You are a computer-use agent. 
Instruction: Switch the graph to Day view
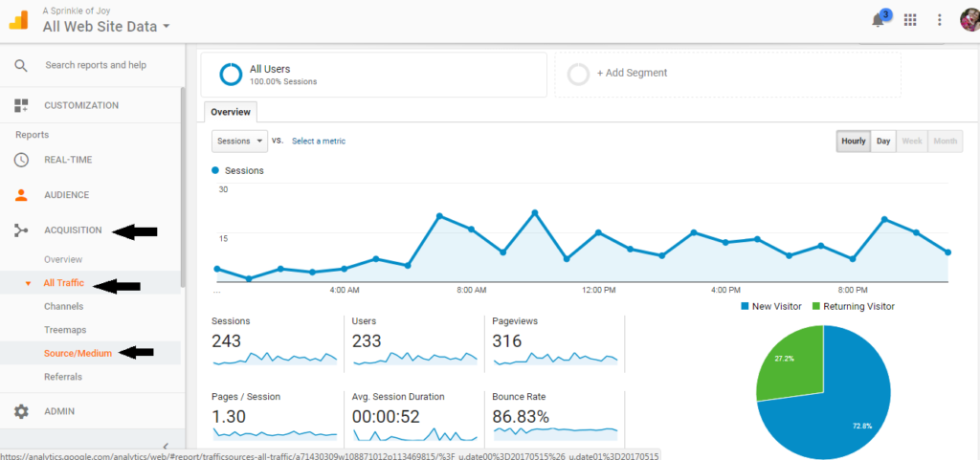883,142
